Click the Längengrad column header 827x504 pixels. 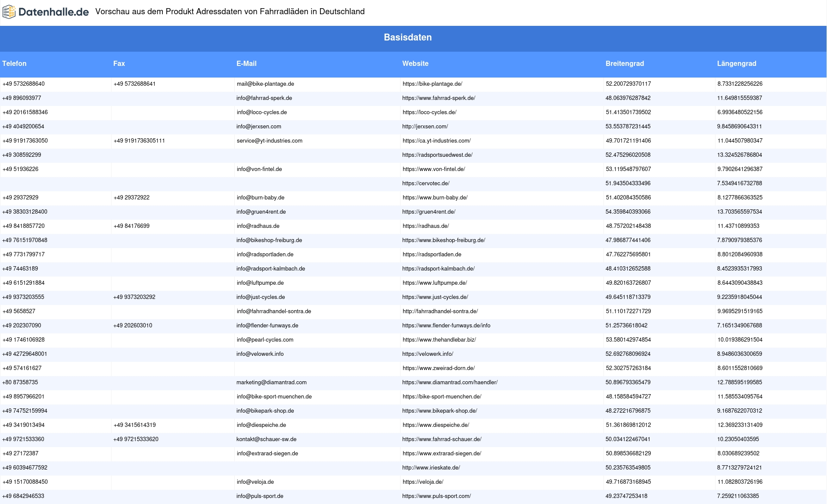[x=737, y=63]
